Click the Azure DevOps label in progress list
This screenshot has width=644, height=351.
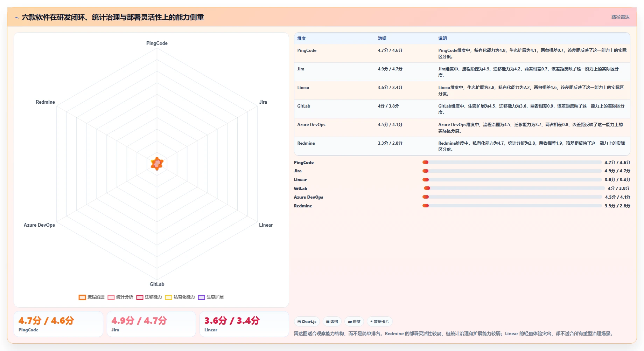(x=308, y=197)
